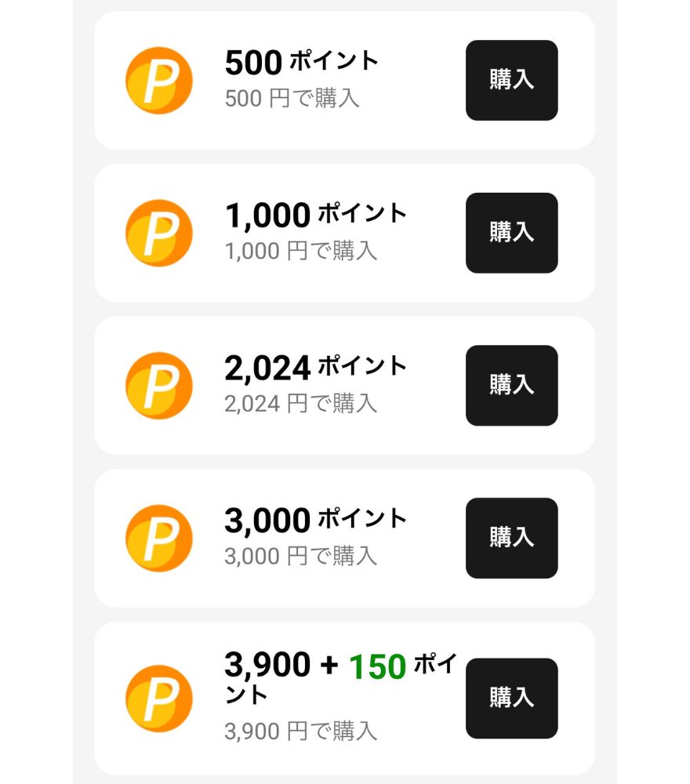Viewport: 690px width, 784px height.
Task: Click the coin icon beside 500 ポイント
Action: 158,81
